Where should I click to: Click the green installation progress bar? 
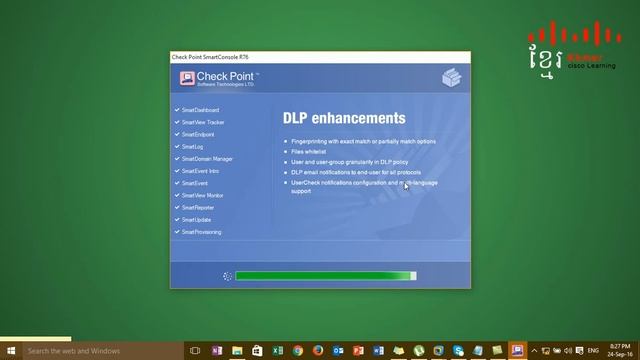pos(326,276)
